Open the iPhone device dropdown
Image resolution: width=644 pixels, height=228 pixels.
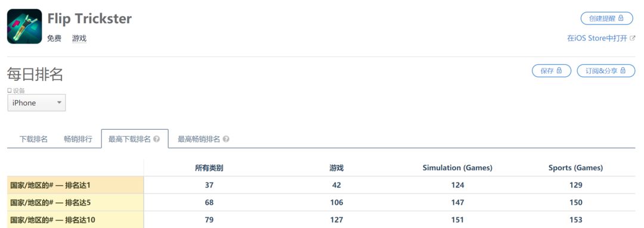point(36,103)
